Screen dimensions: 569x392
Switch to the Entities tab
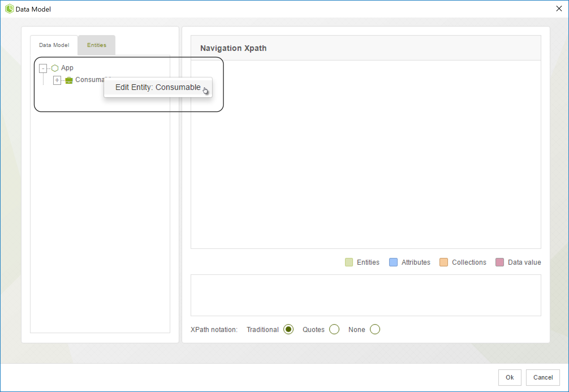coord(96,45)
